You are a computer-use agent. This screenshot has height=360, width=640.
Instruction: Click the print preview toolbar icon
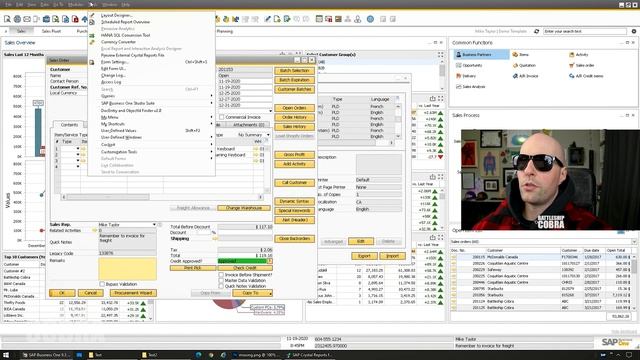click(7, 19)
